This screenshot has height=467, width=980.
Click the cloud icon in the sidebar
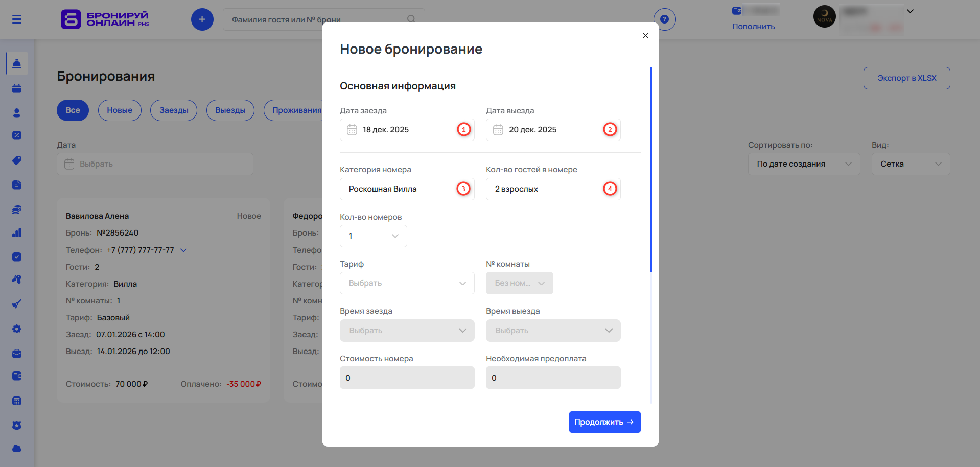[x=17, y=449]
